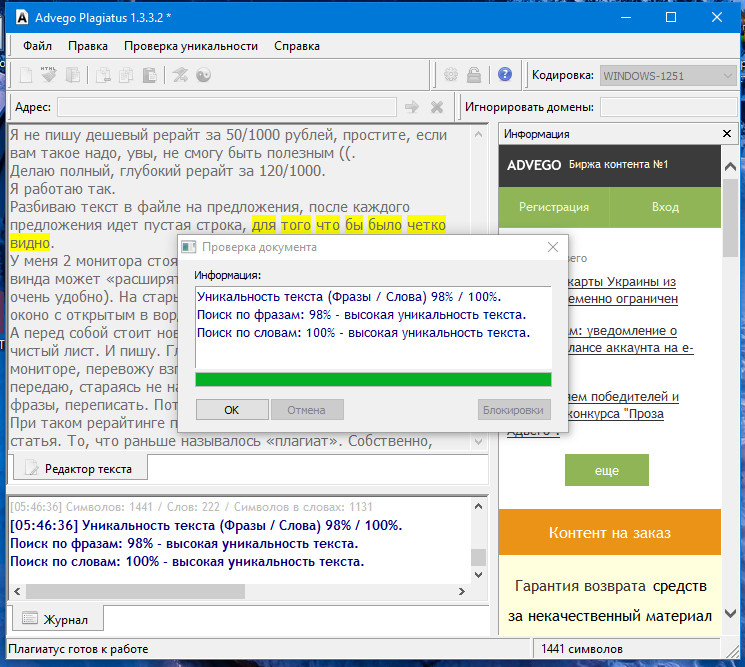Click the Журнал tab icon
The image size is (745, 667).
(x=29, y=618)
